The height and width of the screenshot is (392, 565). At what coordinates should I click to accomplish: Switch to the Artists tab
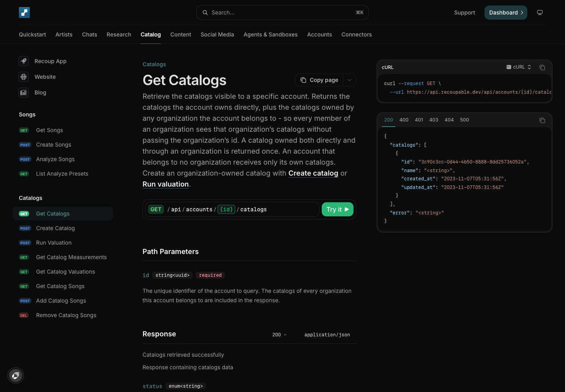[x=64, y=34]
